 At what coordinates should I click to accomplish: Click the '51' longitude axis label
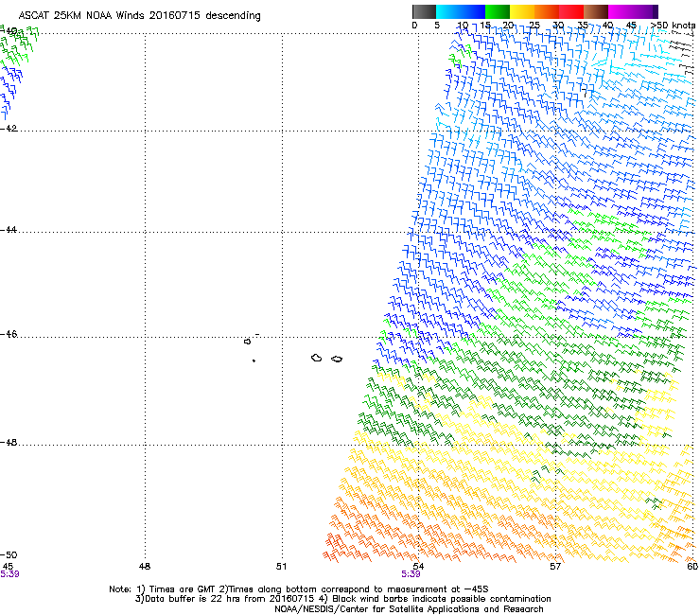(281, 567)
